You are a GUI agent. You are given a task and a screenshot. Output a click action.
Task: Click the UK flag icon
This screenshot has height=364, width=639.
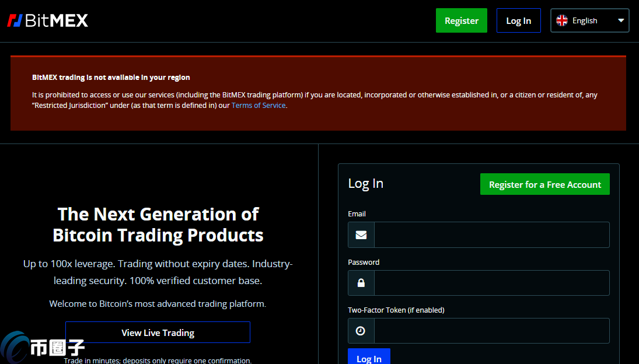pos(562,20)
